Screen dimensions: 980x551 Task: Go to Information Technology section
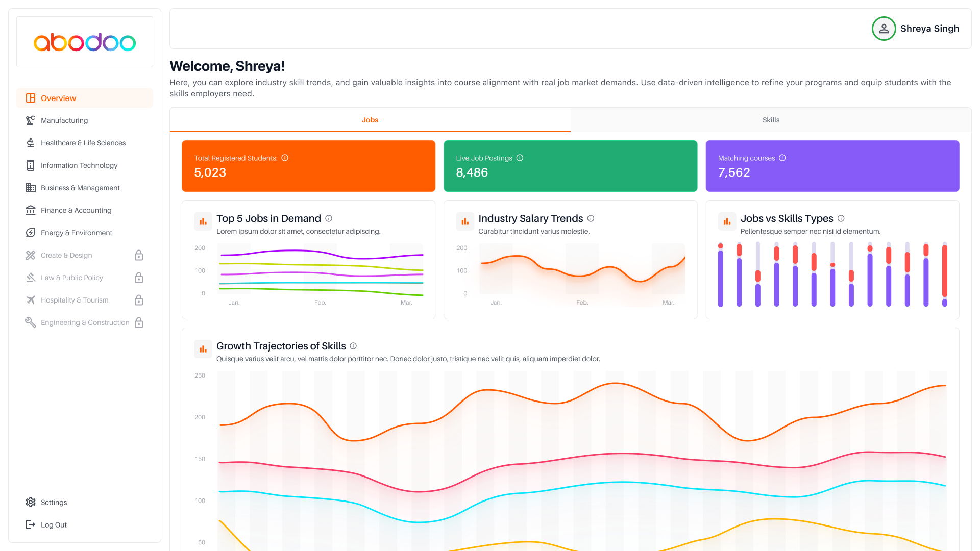(x=85, y=165)
